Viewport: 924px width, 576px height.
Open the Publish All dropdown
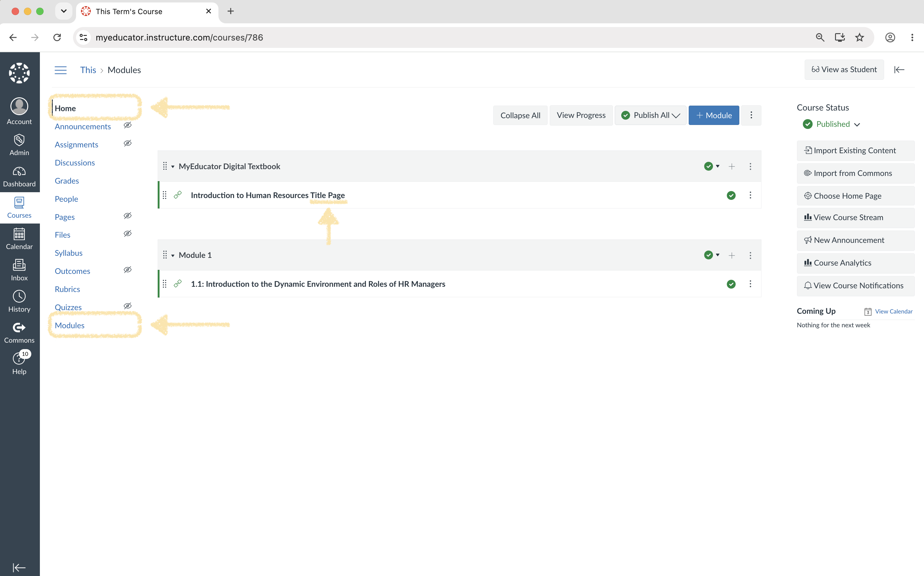(650, 115)
